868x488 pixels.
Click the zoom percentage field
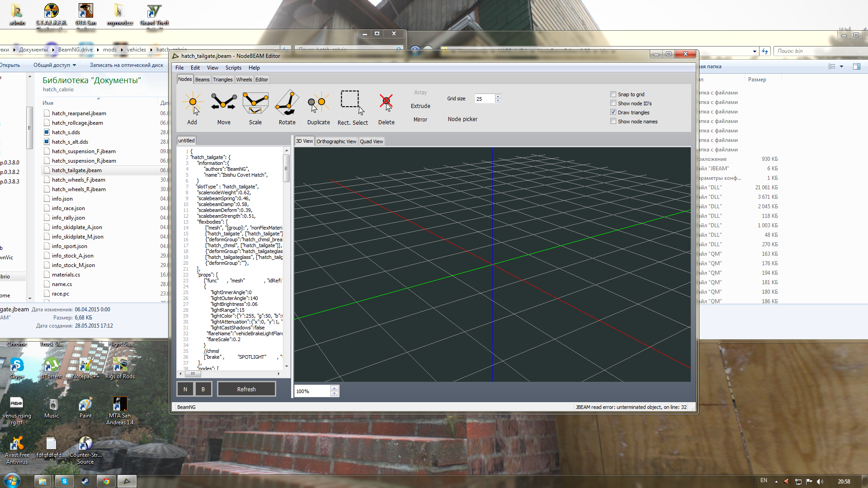312,391
